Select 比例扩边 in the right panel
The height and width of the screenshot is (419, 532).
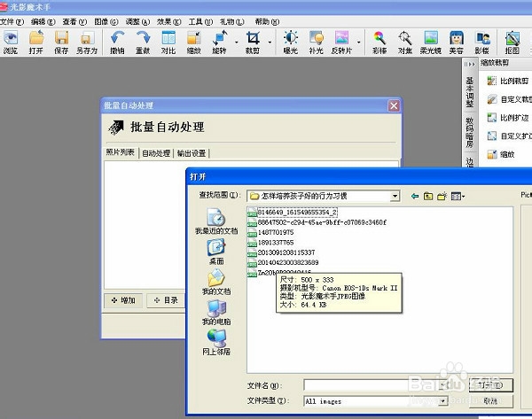point(508,118)
